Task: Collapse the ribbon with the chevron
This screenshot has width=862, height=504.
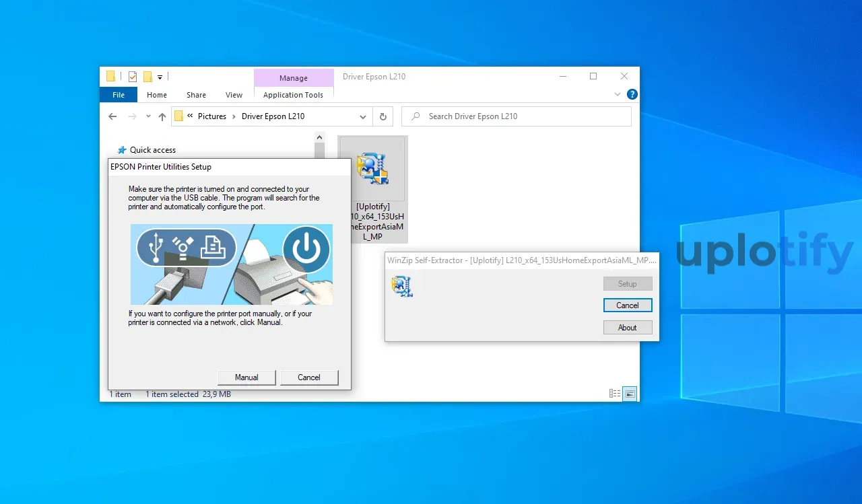Action: (x=618, y=95)
